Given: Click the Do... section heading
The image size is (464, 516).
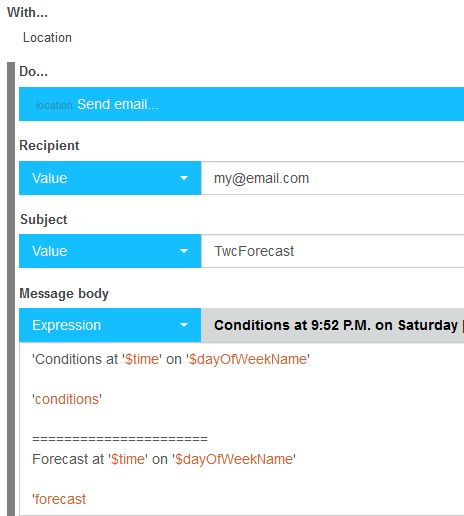Looking at the screenshot, I should point(33,71).
